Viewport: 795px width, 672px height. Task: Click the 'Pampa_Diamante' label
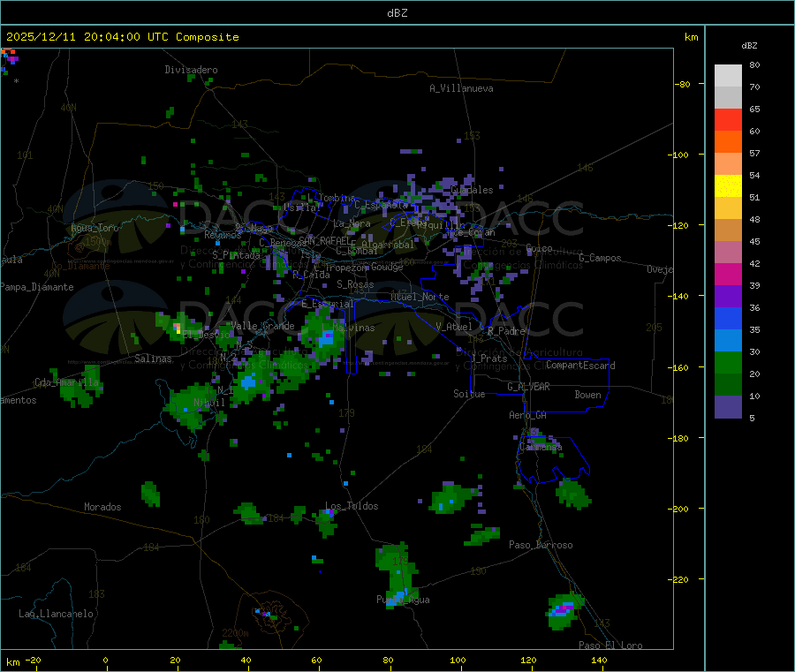point(37,287)
